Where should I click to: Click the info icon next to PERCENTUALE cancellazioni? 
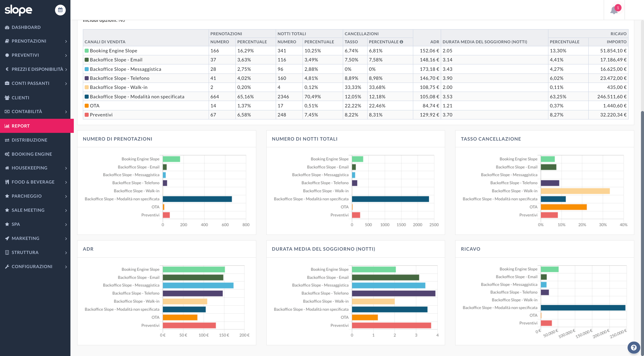401,42
